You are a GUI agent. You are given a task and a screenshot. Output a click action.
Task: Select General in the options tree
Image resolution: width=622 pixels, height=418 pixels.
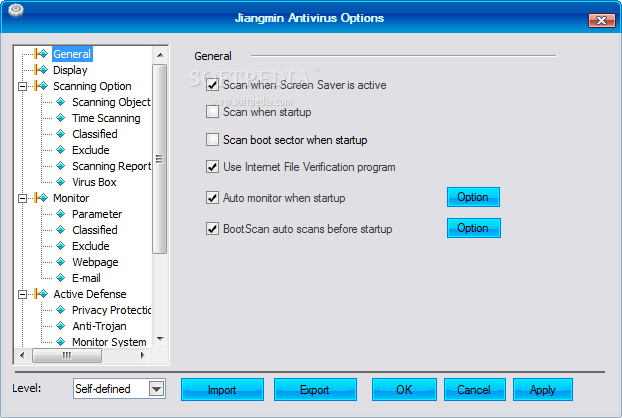coord(72,54)
